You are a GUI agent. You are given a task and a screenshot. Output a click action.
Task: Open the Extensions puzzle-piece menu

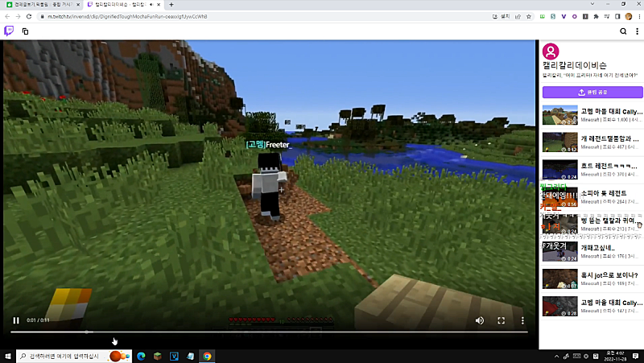(596, 16)
